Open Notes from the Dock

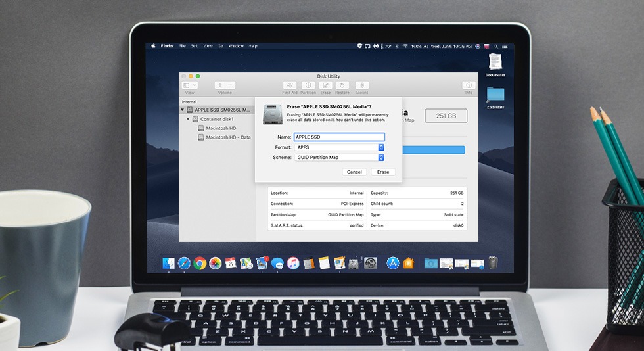(324, 263)
